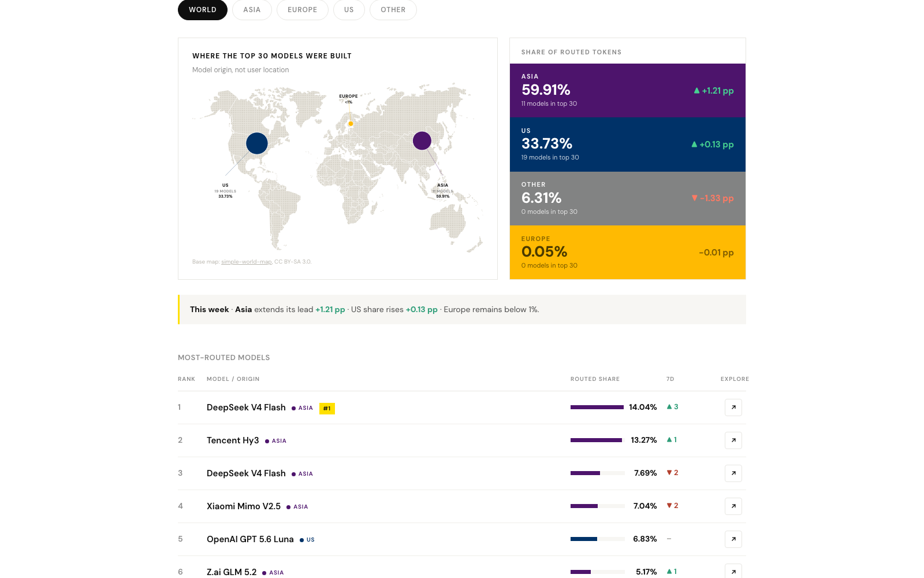Open explore arrow for Tencent Hy3

tap(733, 440)
